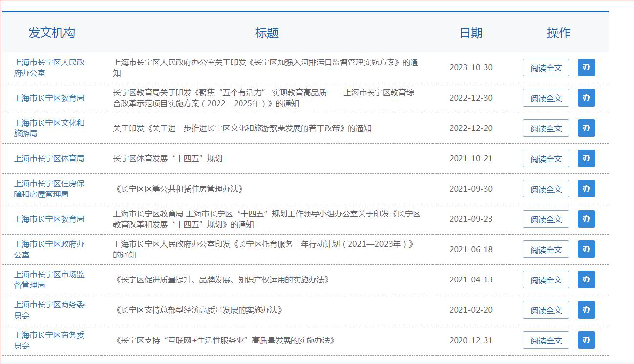The height and width of the screenshot is (364, 634).
Task: Open the 《长宁区区筹公共租赁住房管理办法》 title
Action: pos(178,189)
